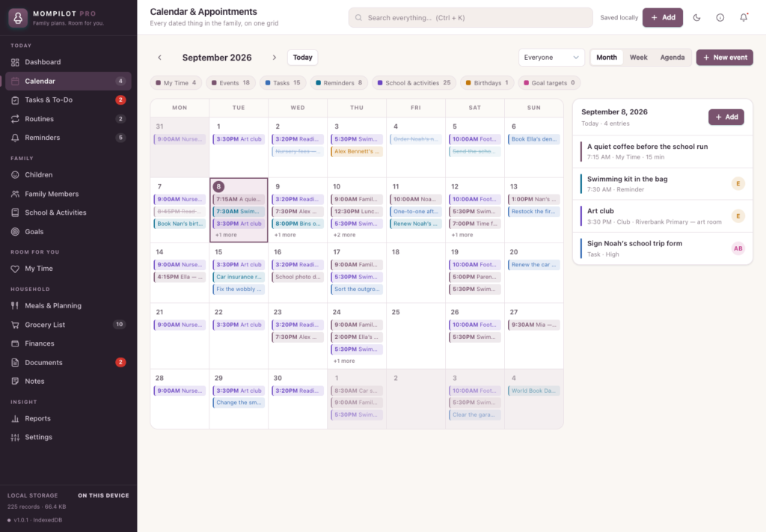Screen dimensions: 766x532
Task: Open the Settings sliders icon
Action: pos(15,437)
